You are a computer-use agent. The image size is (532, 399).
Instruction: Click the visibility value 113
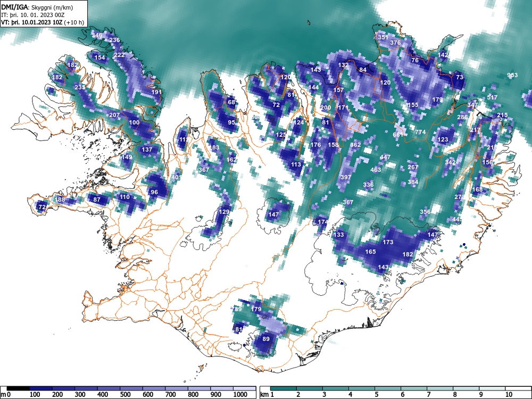pos(296,164)
